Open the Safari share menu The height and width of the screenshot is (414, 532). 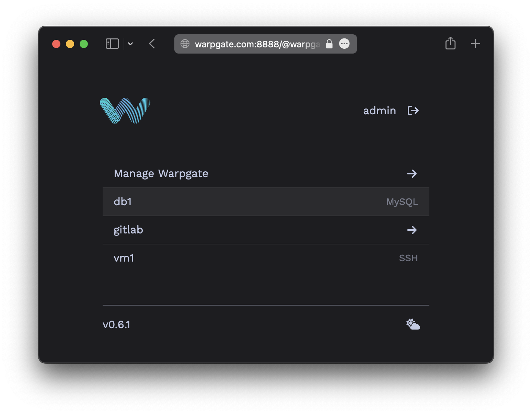[x=450, y=43]
